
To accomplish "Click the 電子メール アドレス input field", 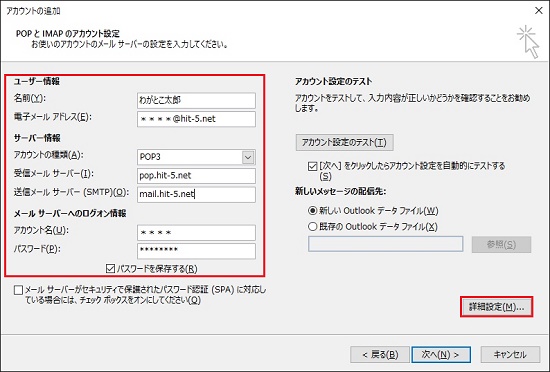I will point(196,119).
